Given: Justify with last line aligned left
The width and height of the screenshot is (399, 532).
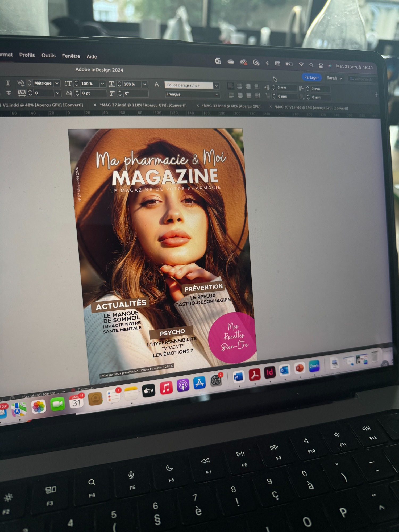Looking at the screenshot, I should click(x=231, y=95).
